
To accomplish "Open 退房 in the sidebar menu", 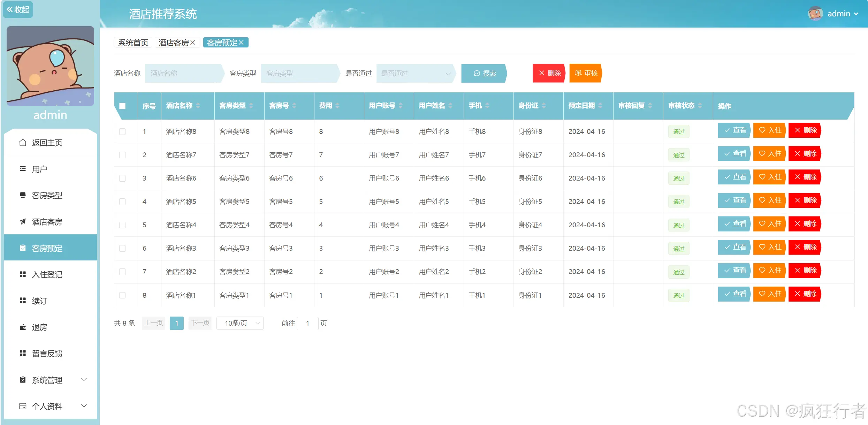I will (50, 327).
